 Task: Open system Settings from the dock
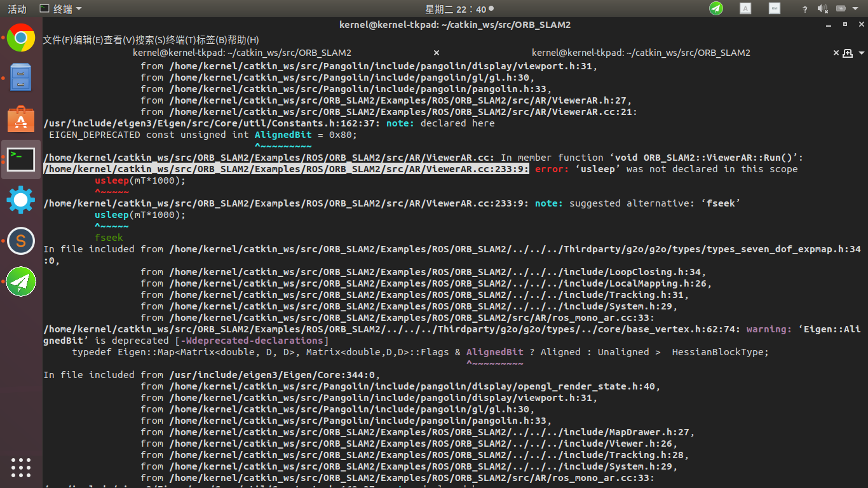pos(20,200)
